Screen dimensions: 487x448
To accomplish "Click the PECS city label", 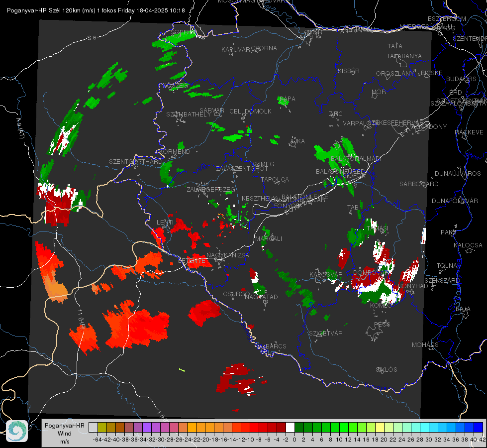I will [x=382, y=324].
